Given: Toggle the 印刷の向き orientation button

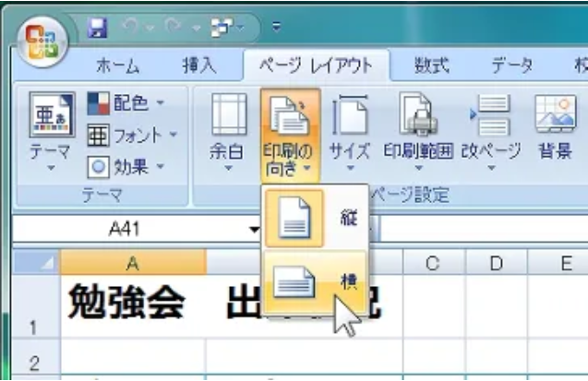Looking at the screenshot, I should pos(290,135).
